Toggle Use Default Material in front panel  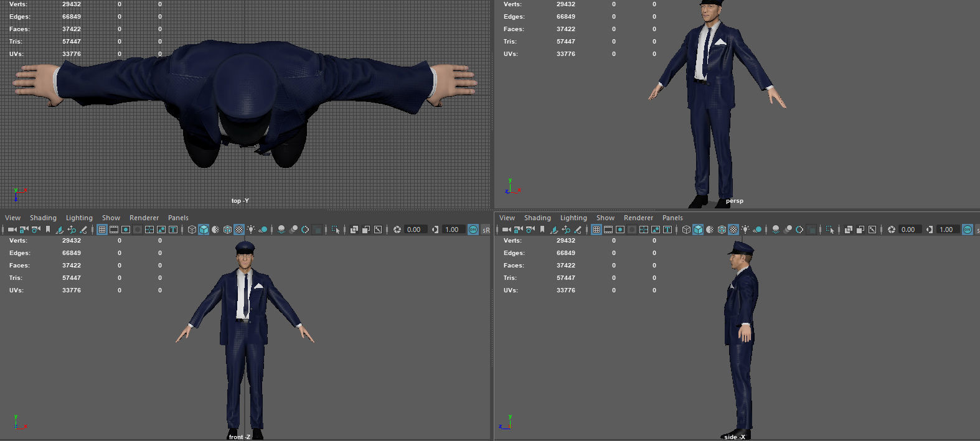click(215, 230)
